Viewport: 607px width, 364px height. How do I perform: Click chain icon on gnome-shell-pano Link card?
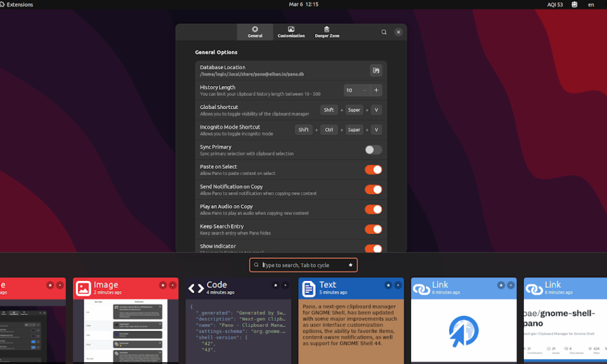tap(534, 289)
